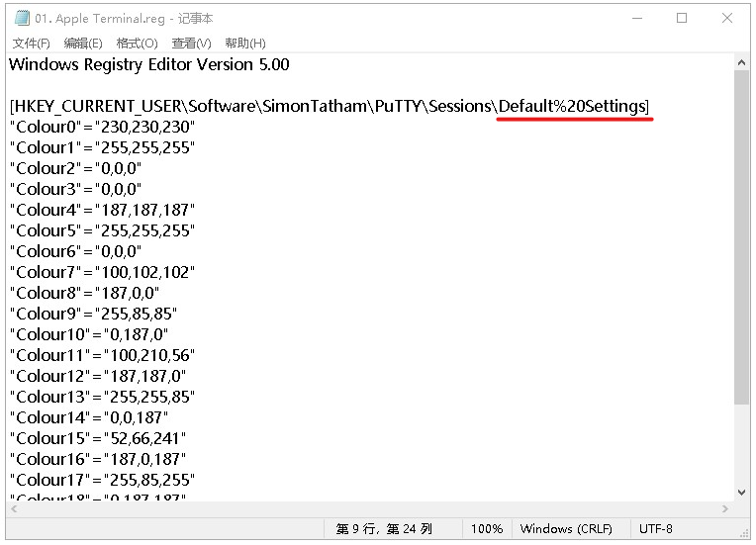
Task: Click the Windows (CRLF) status entry
Action: 566,529
